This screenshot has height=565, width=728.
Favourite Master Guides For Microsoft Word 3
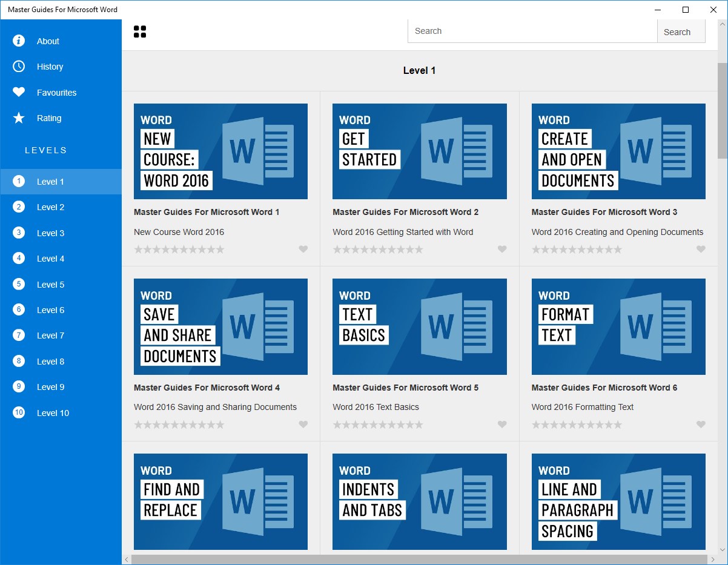tap(701, 249)
